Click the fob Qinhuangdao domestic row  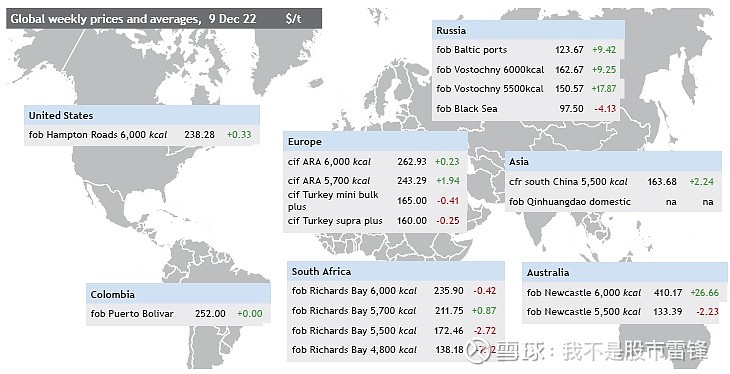(x=613, y=202)
